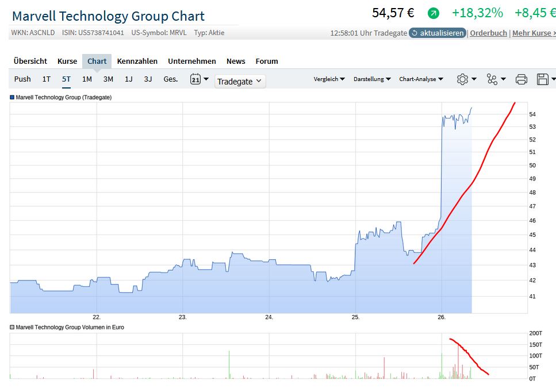Expand the Chart-Analyse menu
The width and height of the screenshot is (556, 392).
(x=421, y=79)
